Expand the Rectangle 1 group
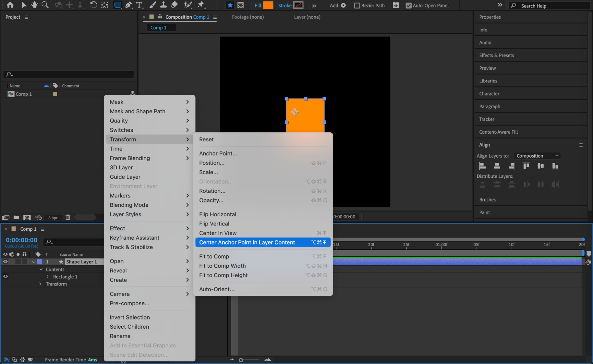The width and height of the screenshot is (593, 364). [48, 276]
